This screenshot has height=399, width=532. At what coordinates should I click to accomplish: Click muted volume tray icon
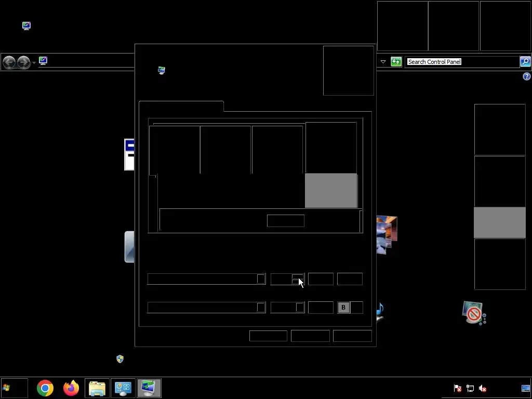tap(483, 388)
